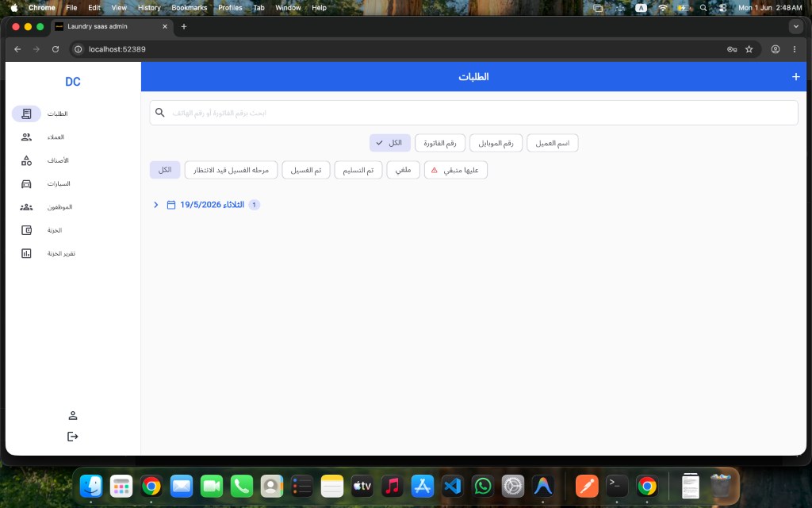
Task: Select رقم الموبايل search filter chip
Action: click(x=496, y=143)
